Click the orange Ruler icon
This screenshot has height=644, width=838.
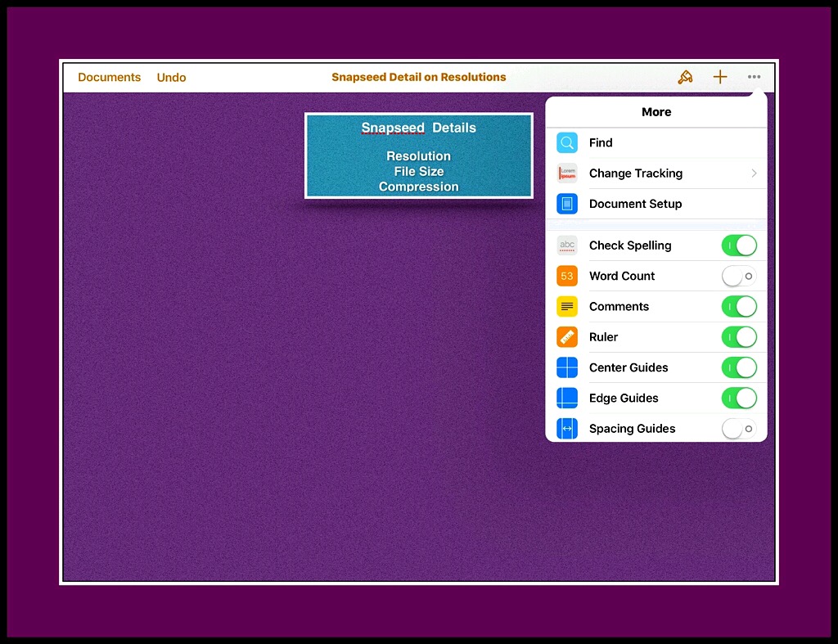point(567,337)
